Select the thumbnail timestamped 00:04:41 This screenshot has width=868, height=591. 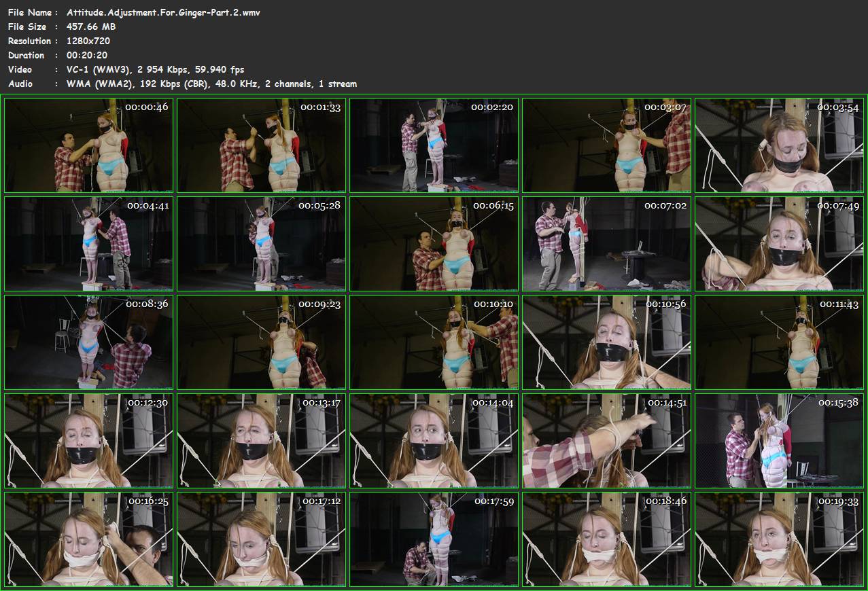click(x=88, y=244)
